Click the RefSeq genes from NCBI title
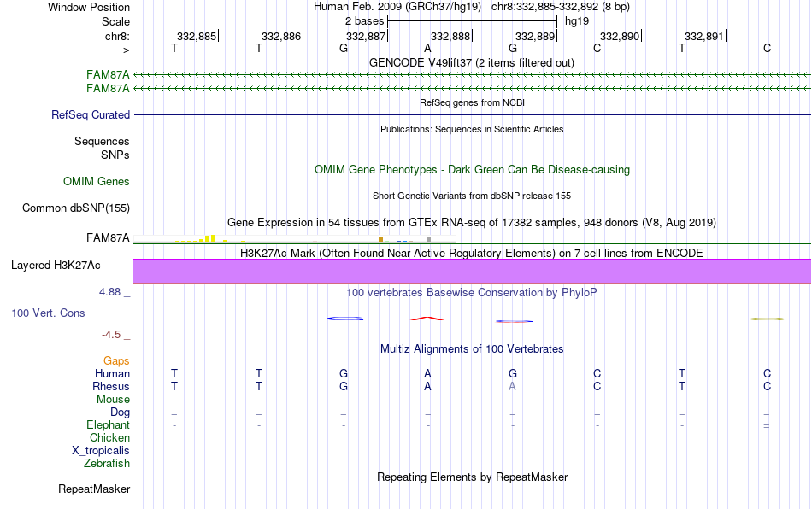Image resolution: width=812 pixels, height=509 pixels. point(473,102)
